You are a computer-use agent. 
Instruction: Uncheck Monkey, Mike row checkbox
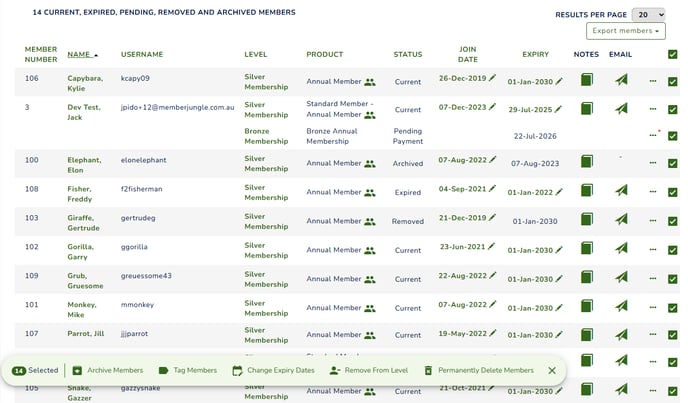673,308
